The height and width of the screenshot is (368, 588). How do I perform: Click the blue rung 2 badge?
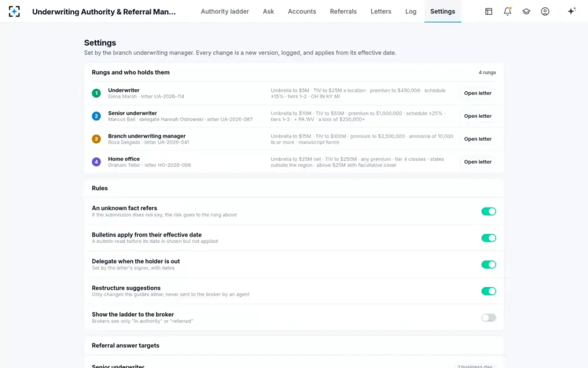pyautogui.click(x=97, y=116)
